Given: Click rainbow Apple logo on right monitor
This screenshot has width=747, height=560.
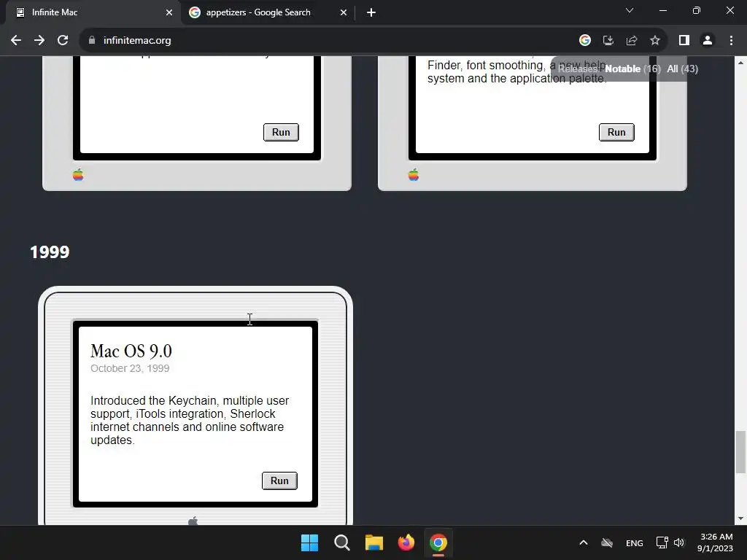Looking at the screenshot, I should point(414,175).
